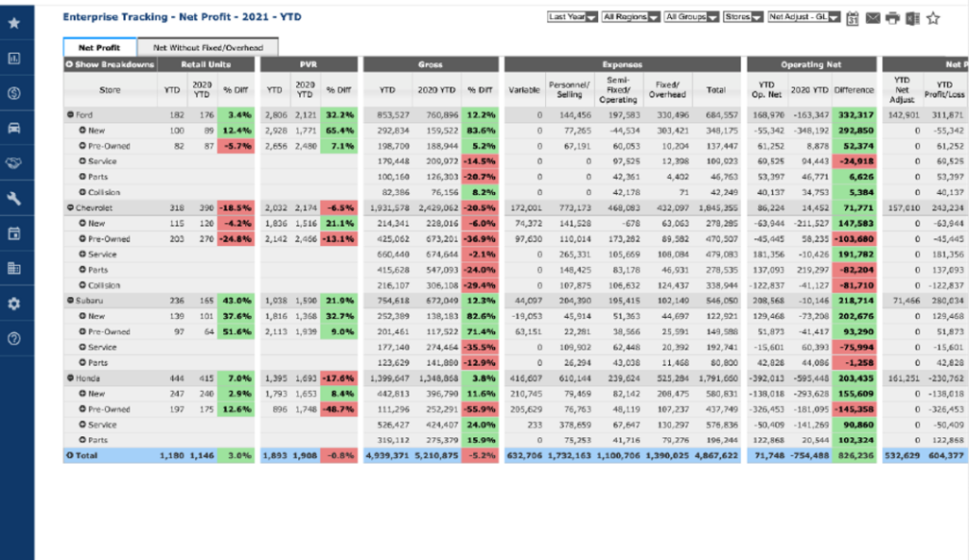Email the report with the envelope icon
The width and height of the screenshot is (969, 560).
(x=872, y=18)
